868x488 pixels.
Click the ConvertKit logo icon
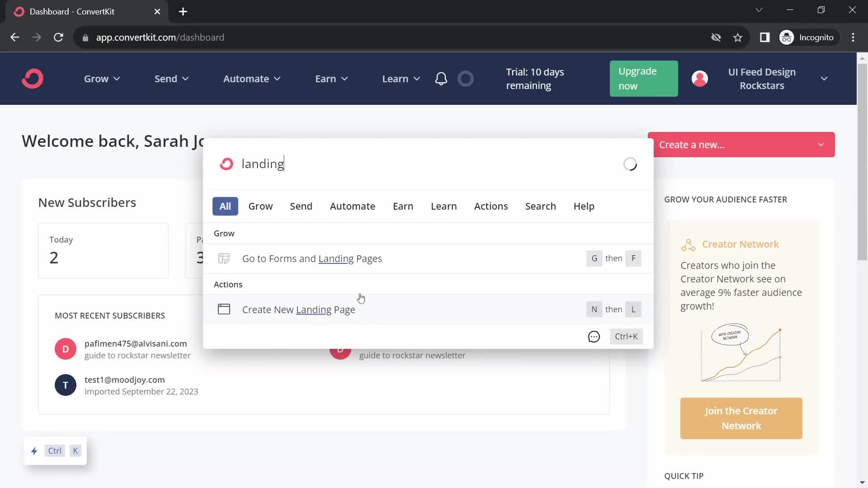click(33, 78)
